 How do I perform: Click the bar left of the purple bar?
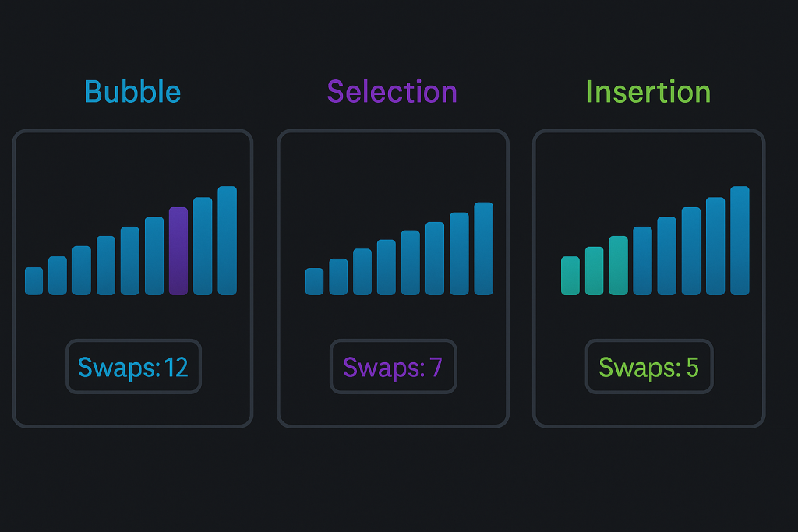(154, 255)
